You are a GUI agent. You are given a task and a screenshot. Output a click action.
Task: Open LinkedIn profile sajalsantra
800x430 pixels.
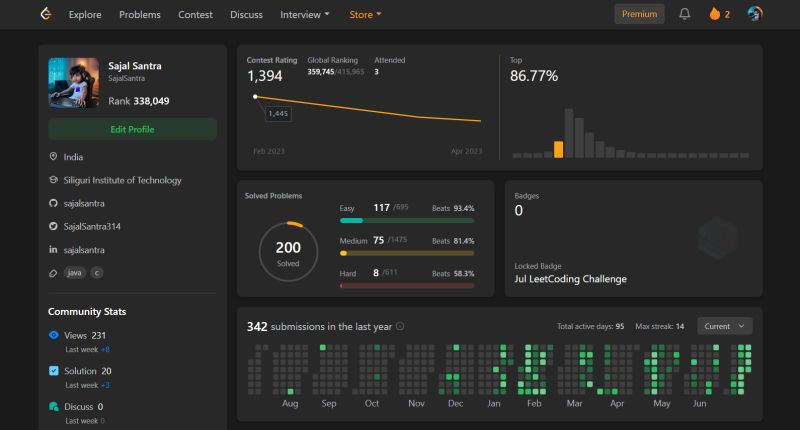[84, 250]
